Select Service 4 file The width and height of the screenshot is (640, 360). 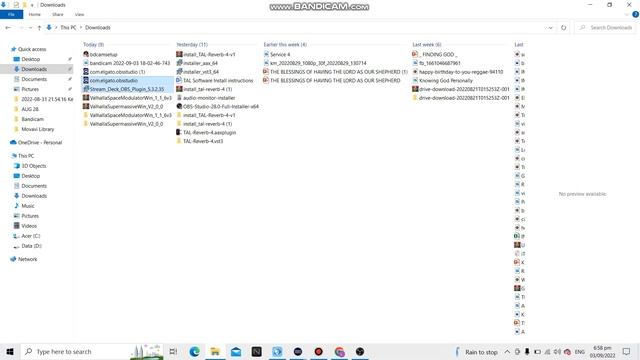coord(280,54)
